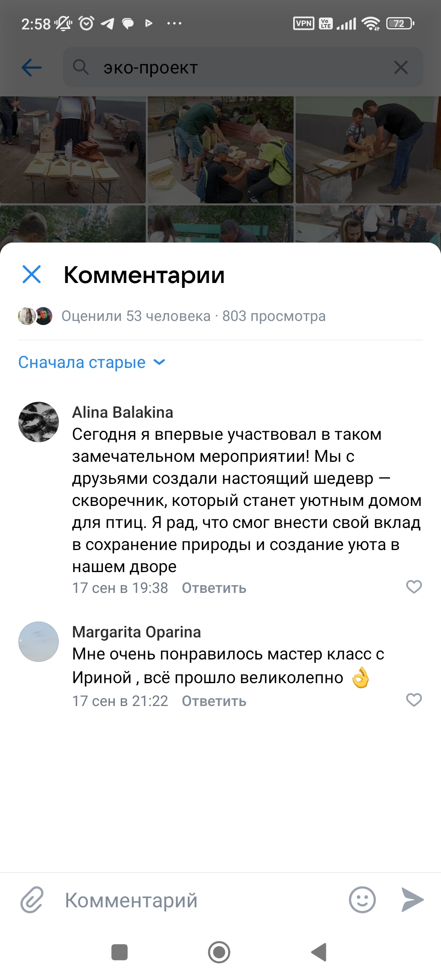Tap Alina Balakina's avatar picture
This screenshot has width=441, height=980.
point(38,422)
